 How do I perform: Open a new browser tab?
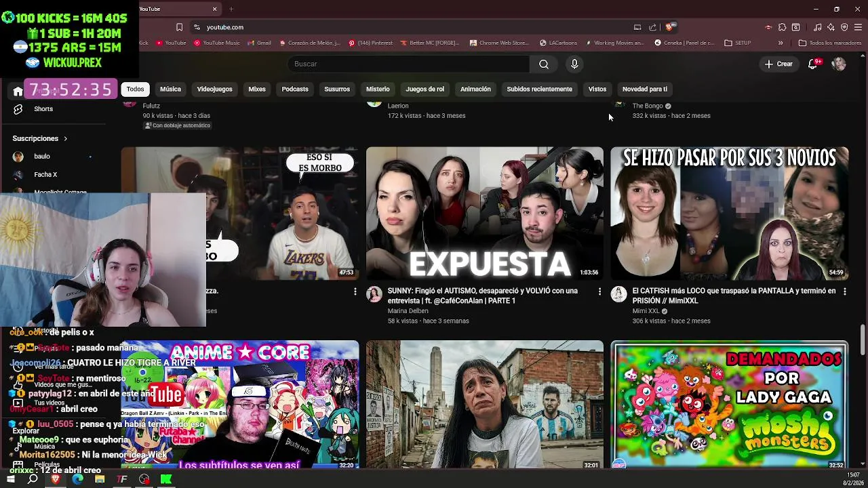231,9
